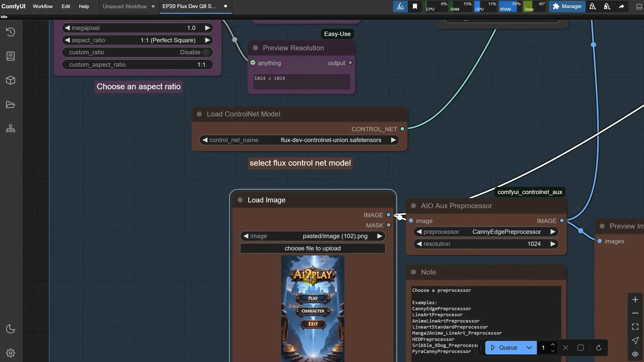The image size is (644, 362).
Task: Open the Help menu
Action: (x=84, y=6)
